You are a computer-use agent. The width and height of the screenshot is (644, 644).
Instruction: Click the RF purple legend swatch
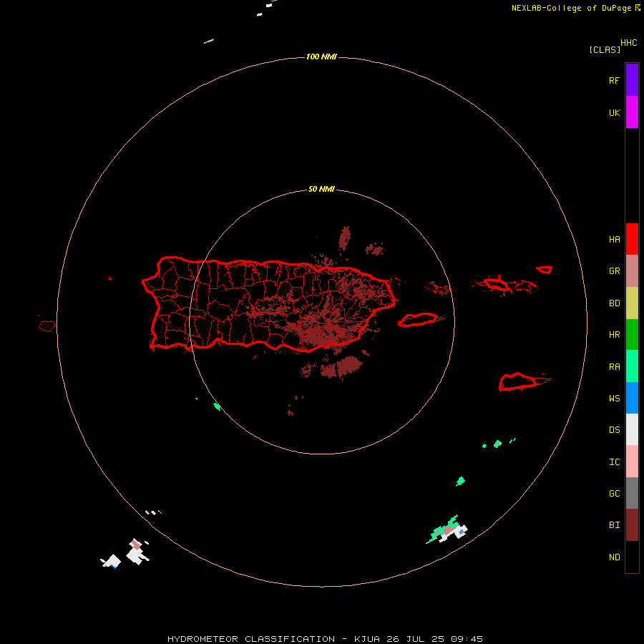[x=632, y=80]
